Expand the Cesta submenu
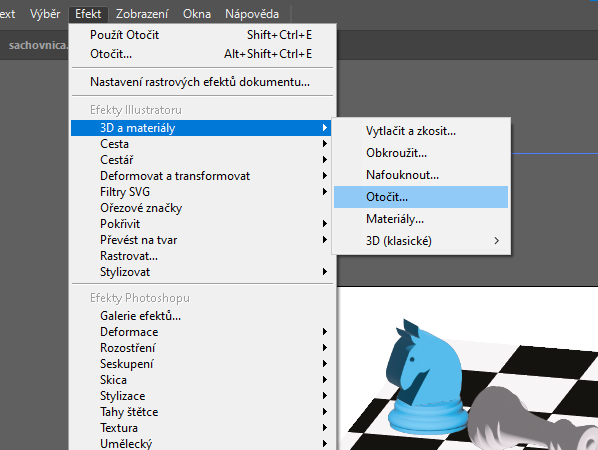The height and width of the screenshot is (450, 598). click(x=201, y=144)
